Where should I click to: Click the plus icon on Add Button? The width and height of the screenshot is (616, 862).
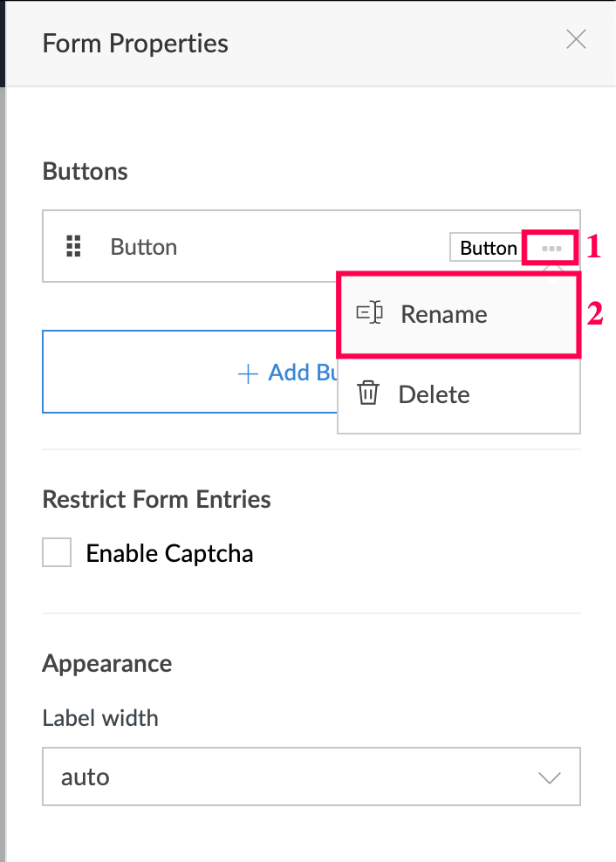(249, 373)
